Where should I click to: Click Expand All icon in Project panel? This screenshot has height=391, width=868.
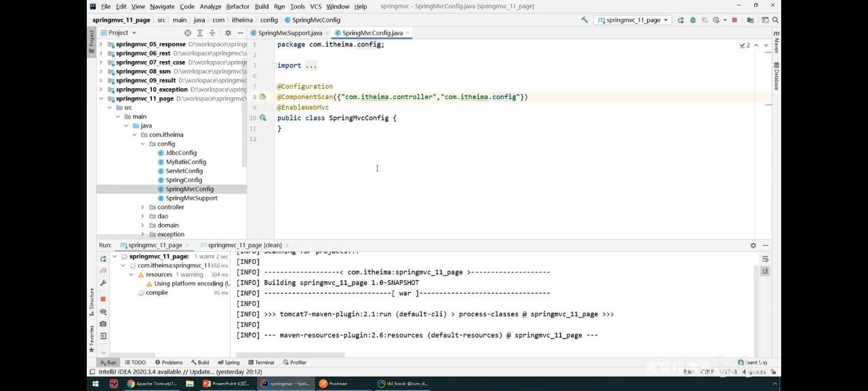(x=200, y=33)
